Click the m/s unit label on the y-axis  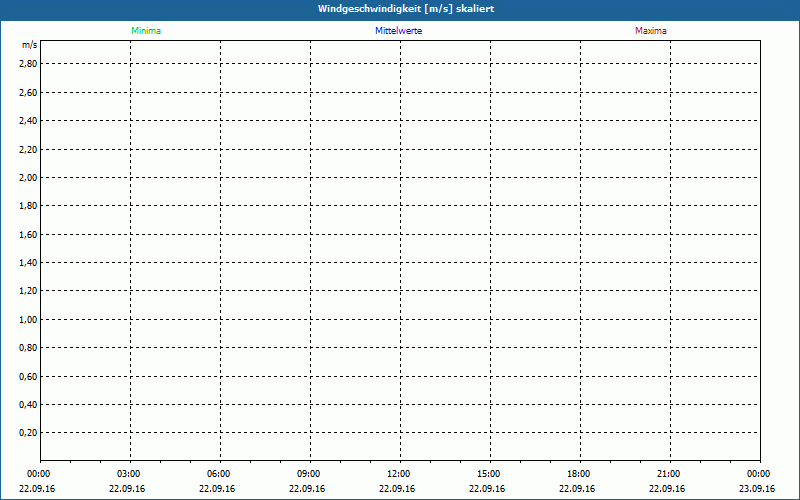tap(30, 45)
